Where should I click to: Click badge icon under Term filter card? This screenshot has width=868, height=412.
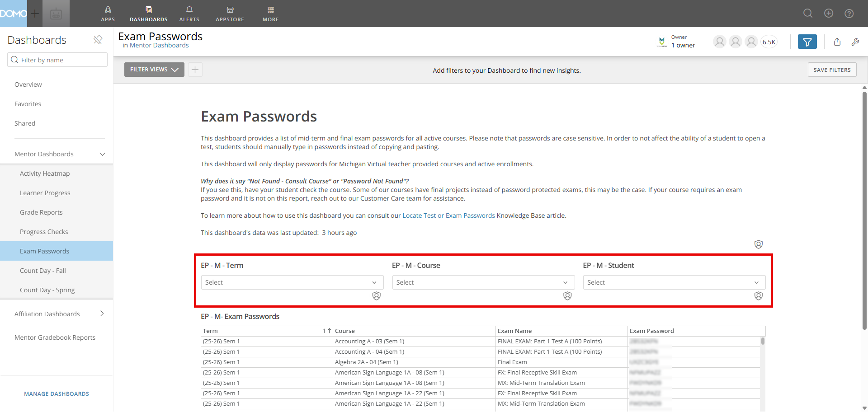(377, 296)
